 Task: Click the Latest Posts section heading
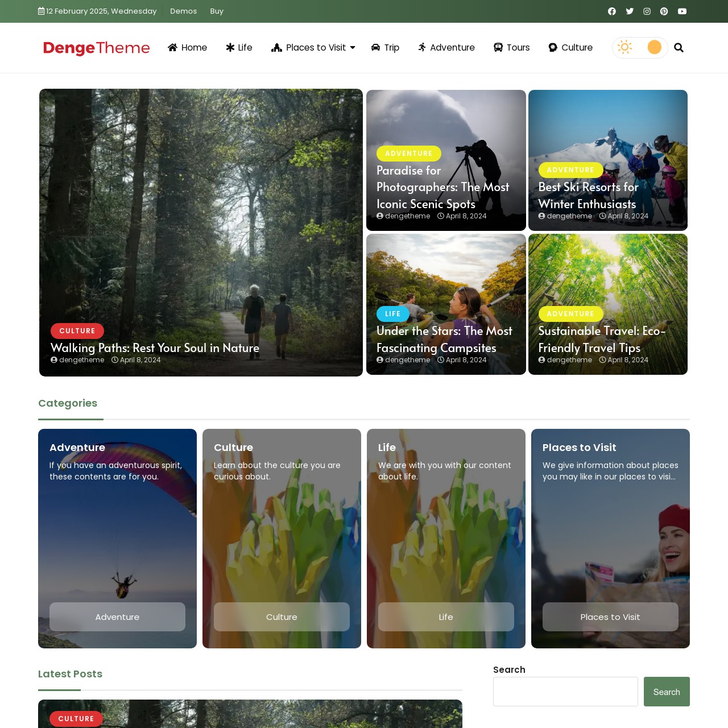(70, 674)
